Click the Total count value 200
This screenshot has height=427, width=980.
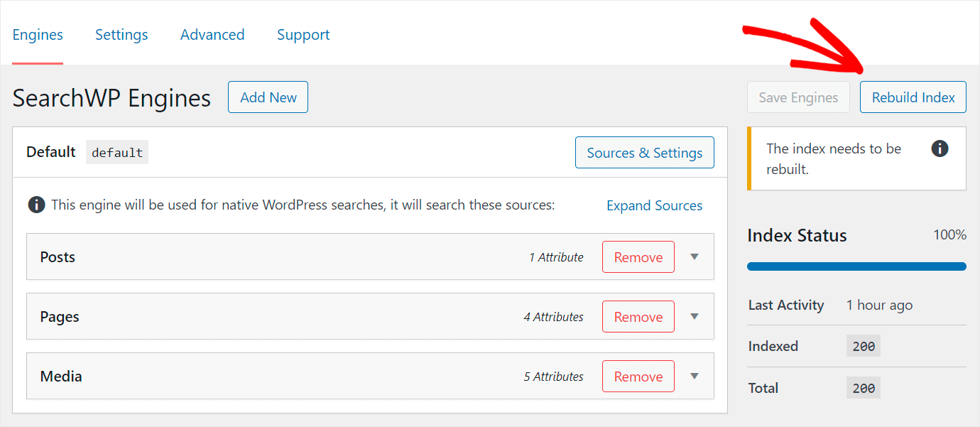pos(864,388)
